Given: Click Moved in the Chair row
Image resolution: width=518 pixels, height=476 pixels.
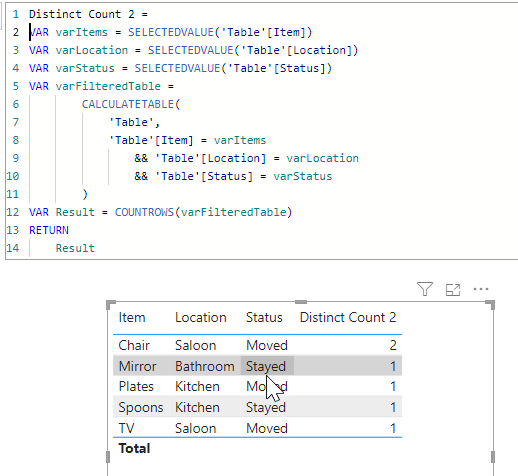Looking at the screenshot, I should point(267,345).
